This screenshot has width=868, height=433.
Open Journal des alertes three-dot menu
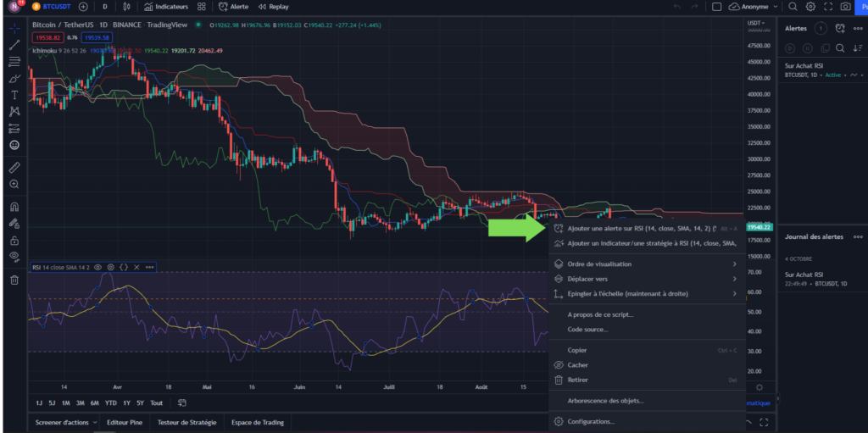click(858, 236)
